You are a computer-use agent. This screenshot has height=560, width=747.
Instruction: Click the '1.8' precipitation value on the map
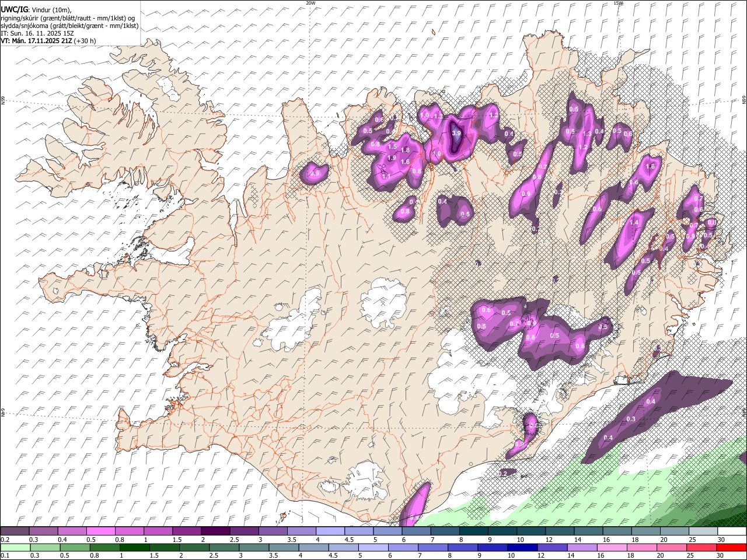pyautogui.click(x=405, y=150)
